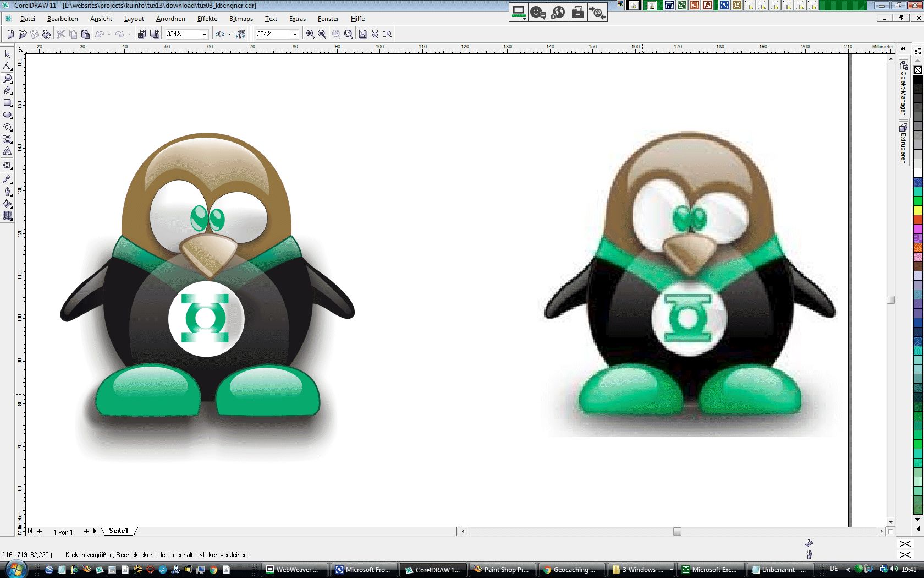Click the Zoom to page icon
Image resolution: width=924 pixels, height=578 pixels.
[362, 34]
